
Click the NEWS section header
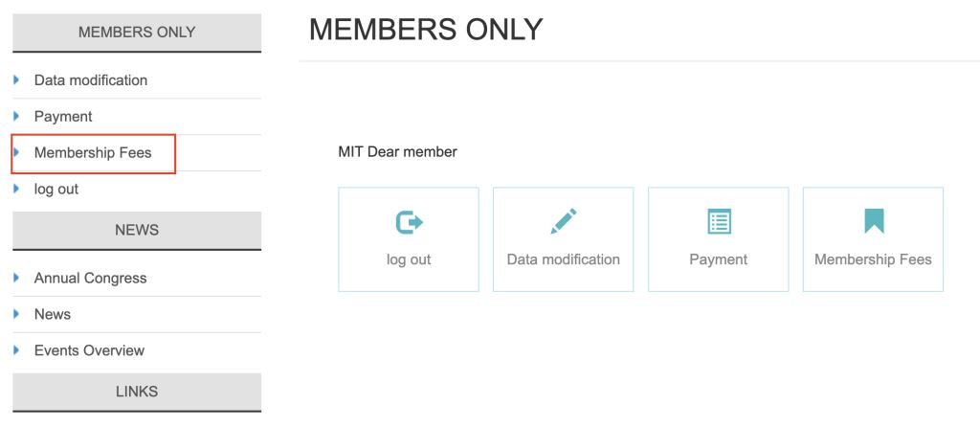click(137, 231)
